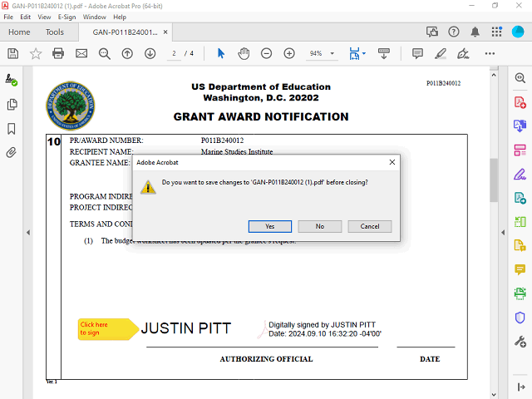Open the E-Sign menu
Viewport: 532px width, 399px height.
pos(66,17)
